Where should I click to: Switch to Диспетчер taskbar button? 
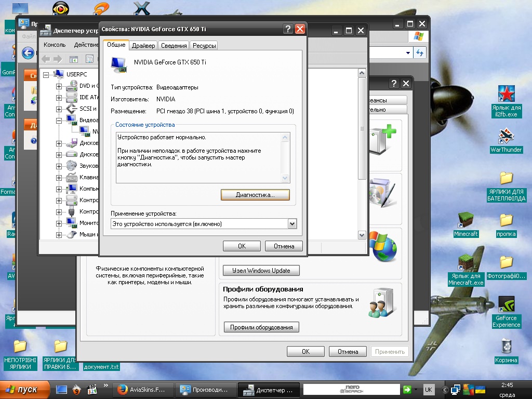pos(269,390)
